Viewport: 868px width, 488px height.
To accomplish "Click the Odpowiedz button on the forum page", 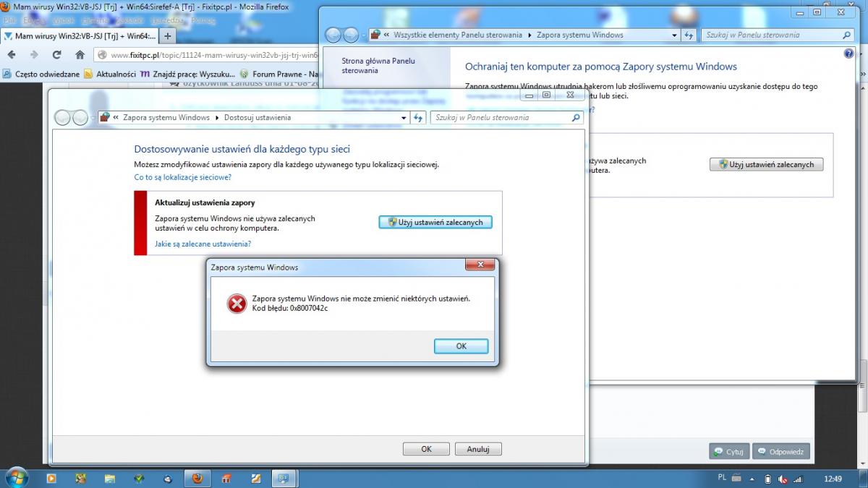I will 780,451.
